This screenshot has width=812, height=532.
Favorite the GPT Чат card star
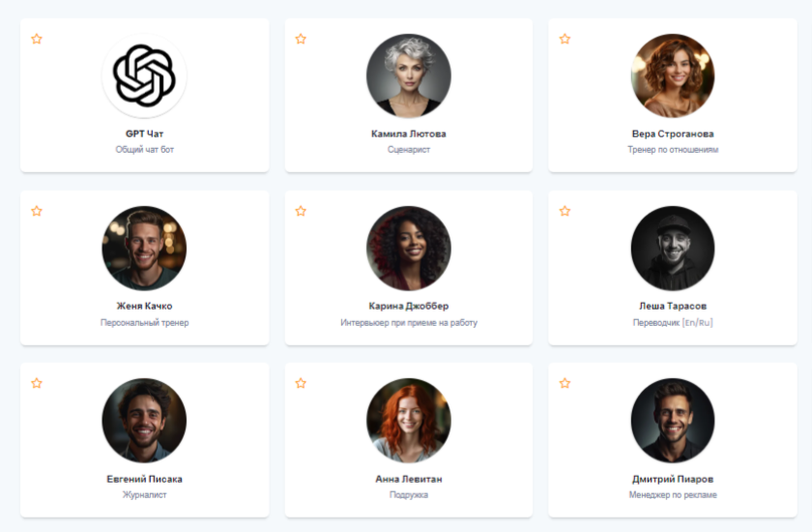(37, 39)
